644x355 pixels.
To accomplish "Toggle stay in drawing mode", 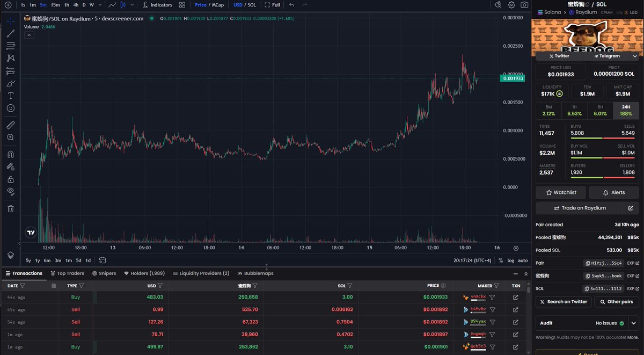I will pos(11,166).
